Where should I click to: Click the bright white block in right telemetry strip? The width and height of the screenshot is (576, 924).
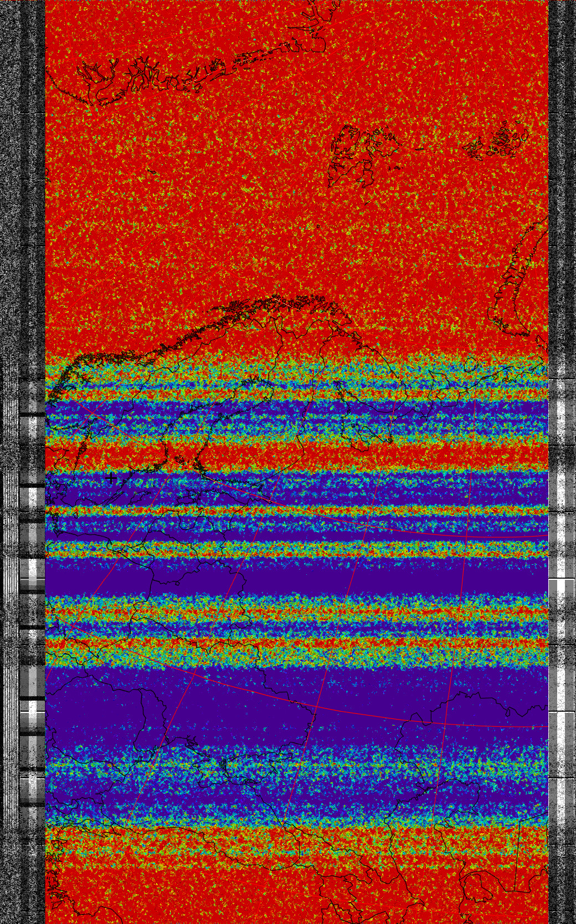click(562, 588)
